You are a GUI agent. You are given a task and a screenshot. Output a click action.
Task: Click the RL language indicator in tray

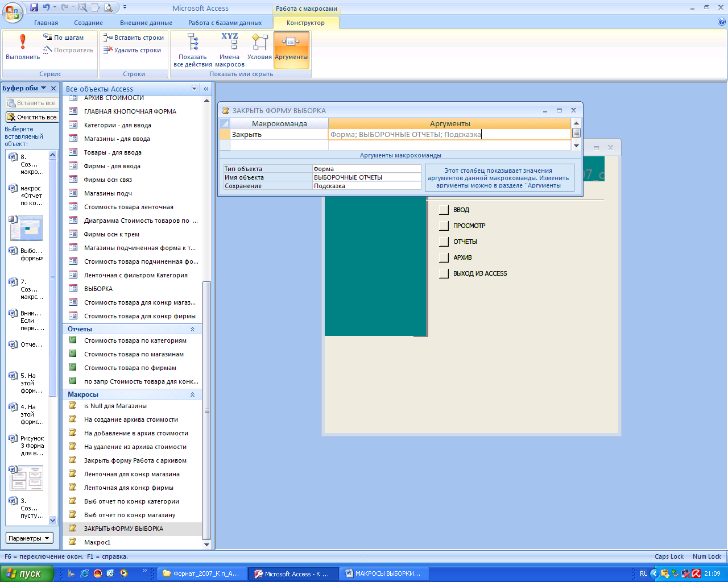coord(643,573)
